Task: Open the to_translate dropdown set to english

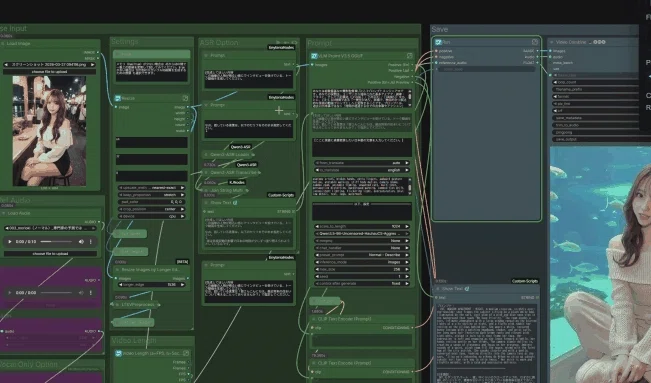Action: 362,170
